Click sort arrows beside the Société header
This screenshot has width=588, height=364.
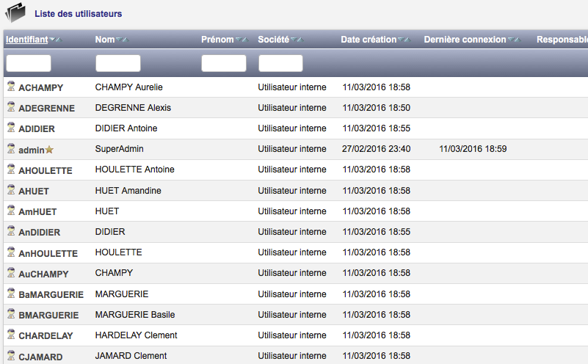click(297, 40)
